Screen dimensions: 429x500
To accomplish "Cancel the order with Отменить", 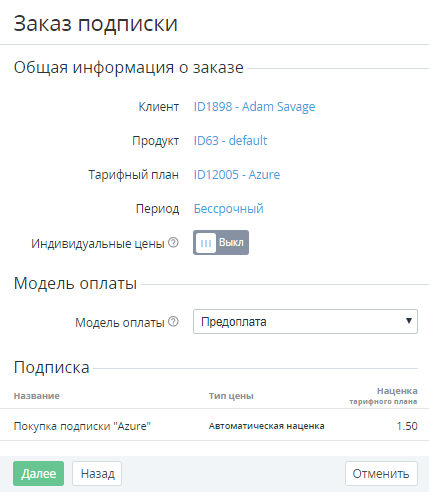I will tap(381, 473).
